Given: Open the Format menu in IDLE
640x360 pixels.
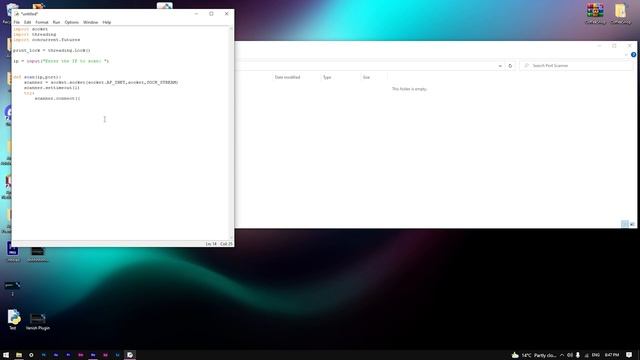Looking at the screenshot, I should coord(42,22).
